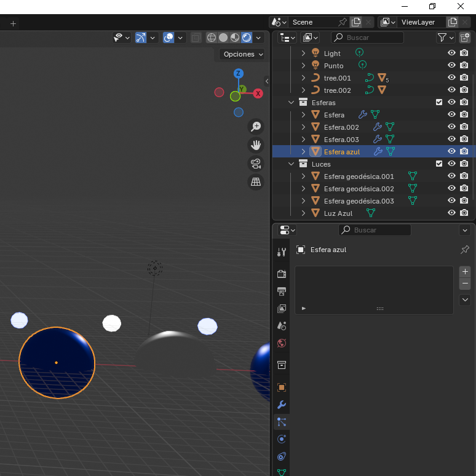Image resolution: width=476 pixels, height=476 pixels.
Task: Click the pan hand viewport icon
Action: pyautogui.click(x=256, y=145)
